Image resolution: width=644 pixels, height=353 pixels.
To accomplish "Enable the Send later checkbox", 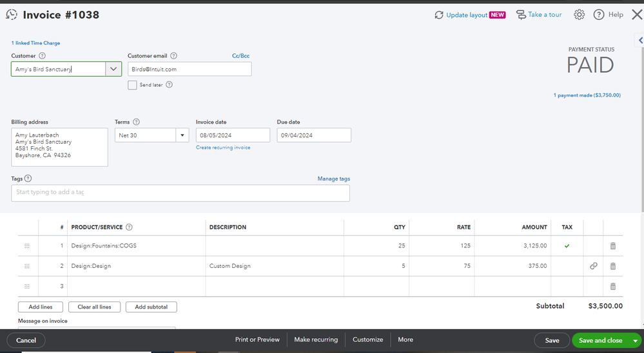I will pyautogui.click(x=132, y=85).
